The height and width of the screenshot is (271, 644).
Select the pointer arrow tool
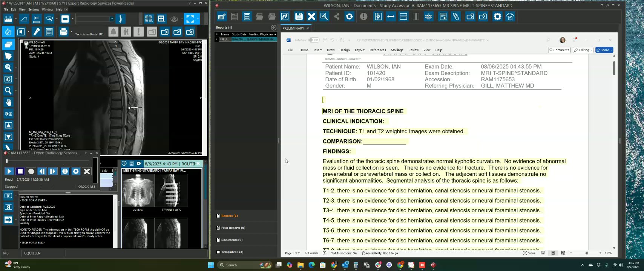[x=8, y=56]
